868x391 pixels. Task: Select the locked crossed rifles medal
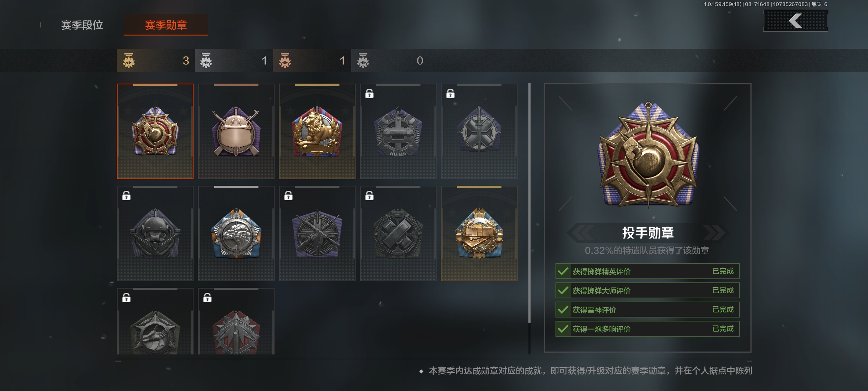pyautogui.click(x=317, y=234)
